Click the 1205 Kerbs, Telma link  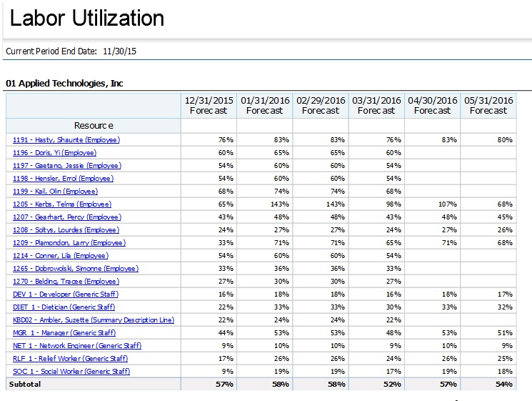pyautogui.click(x=62, y=204)
